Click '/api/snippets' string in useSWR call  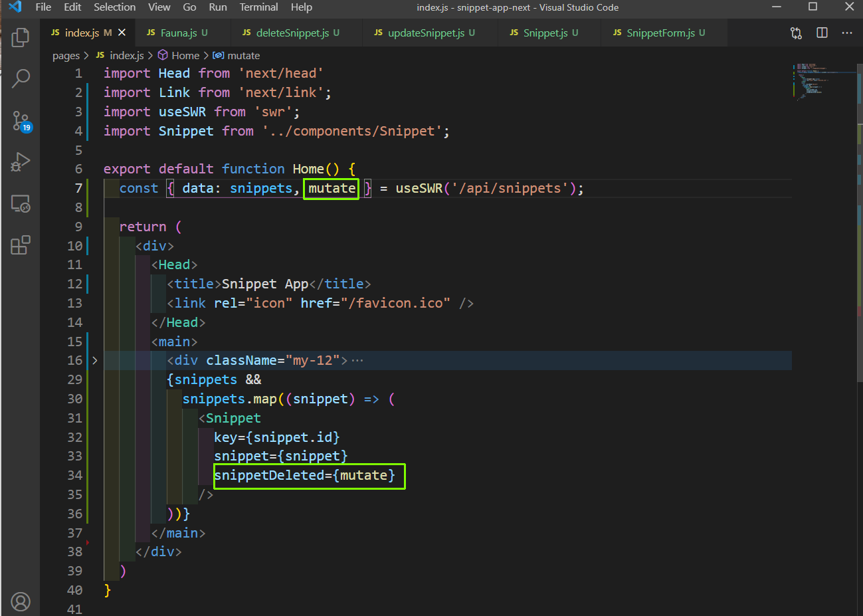point(510,188)
